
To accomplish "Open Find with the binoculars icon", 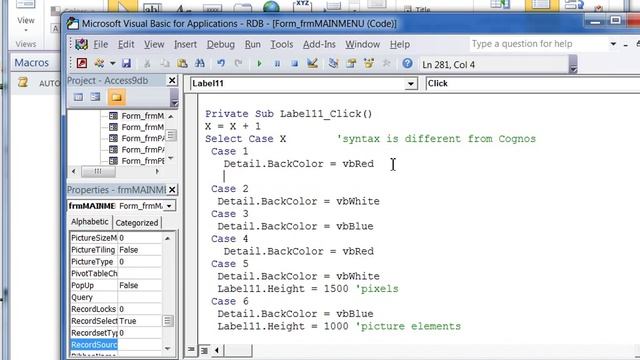I will pos(200,63).
